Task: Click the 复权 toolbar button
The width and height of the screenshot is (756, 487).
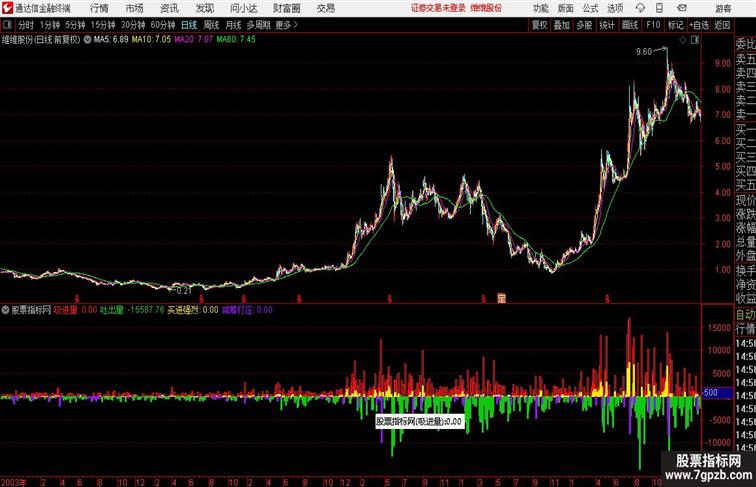Action: [539, 25]
